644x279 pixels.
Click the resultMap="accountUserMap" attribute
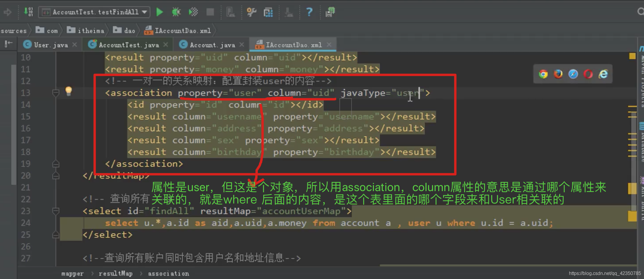pos(273,211)
